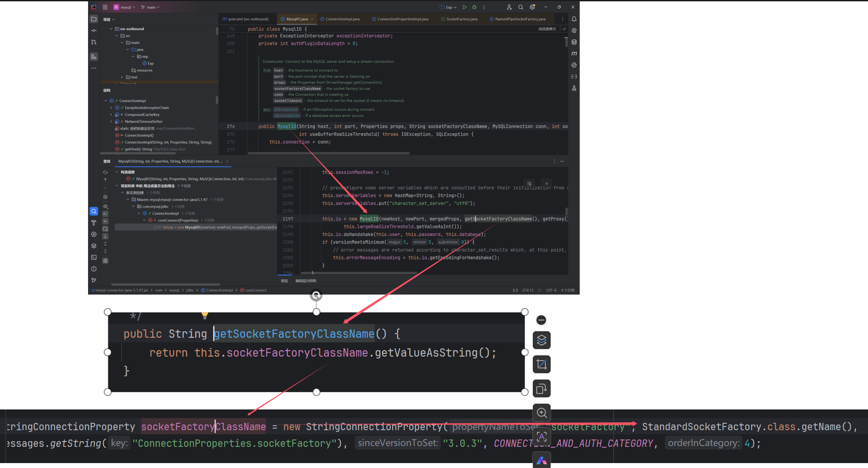Click the green Run button
The height and width of the screenshot is (468, 868).
[464, 7]
